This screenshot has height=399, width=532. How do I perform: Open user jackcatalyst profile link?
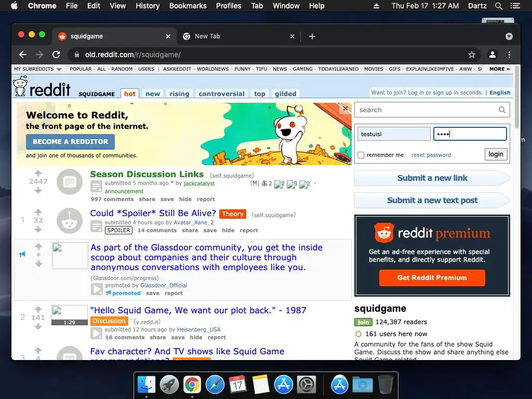click(199, 183)
